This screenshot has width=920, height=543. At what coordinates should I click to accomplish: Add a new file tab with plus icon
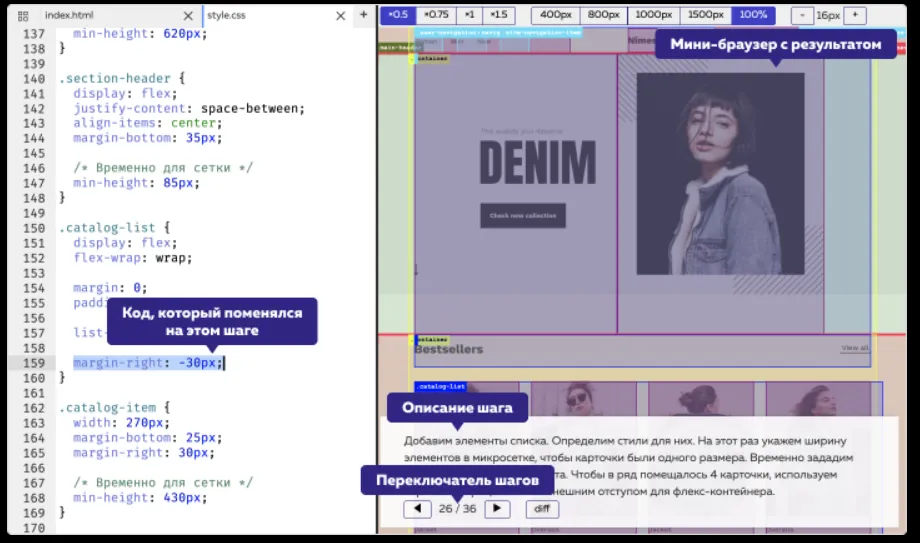click(363, 15)
